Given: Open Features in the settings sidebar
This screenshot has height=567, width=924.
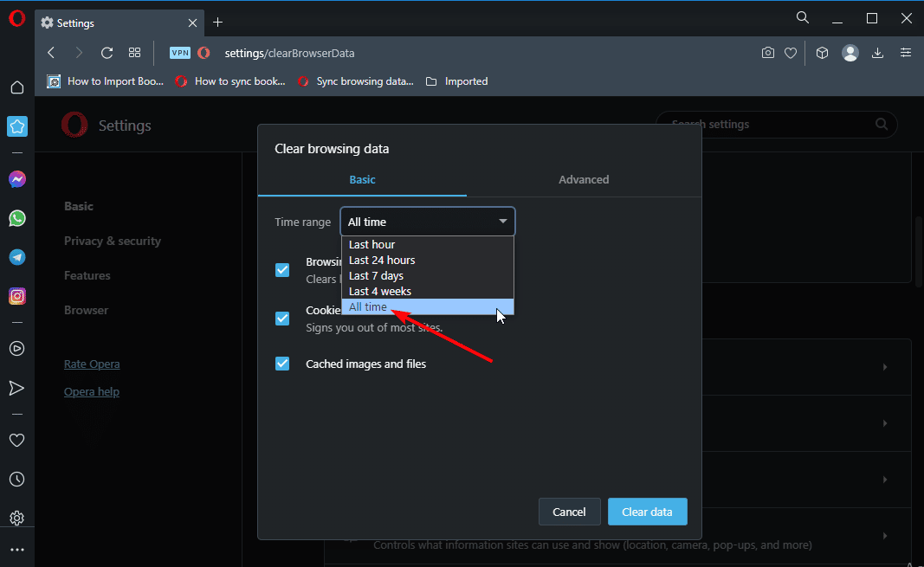Looking at the screenshot, I should (x=87, y=275).
